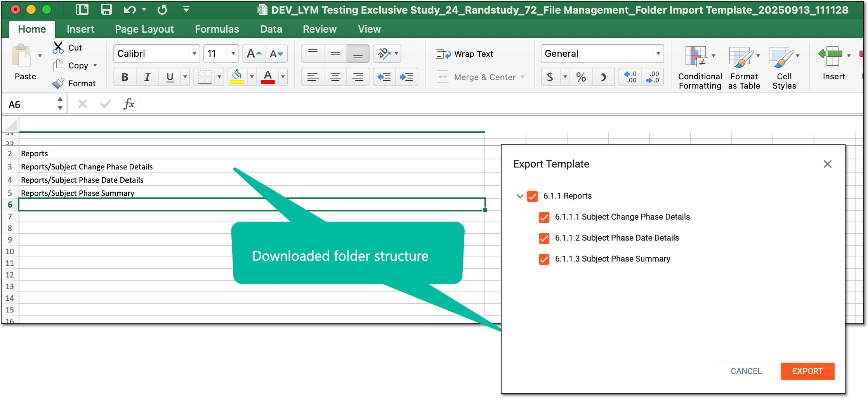Apply yellow fill color
The width and height of the screenshot is (868, 398).
click(237, 77)
